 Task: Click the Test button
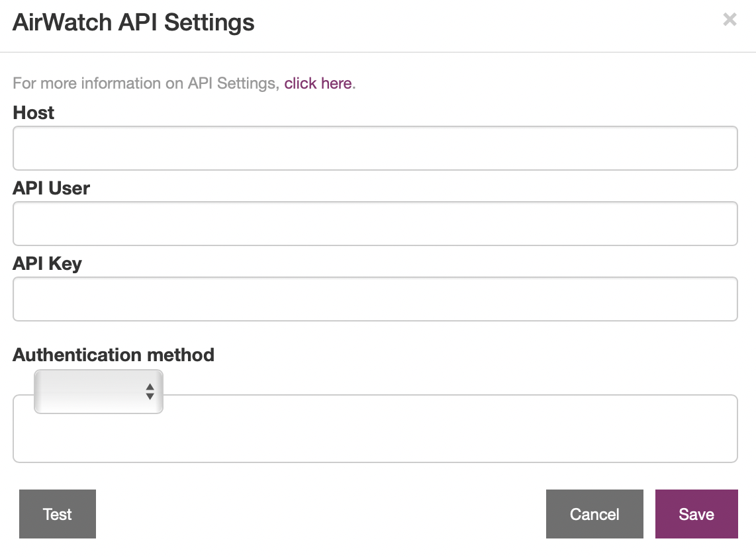pos(58,514)
